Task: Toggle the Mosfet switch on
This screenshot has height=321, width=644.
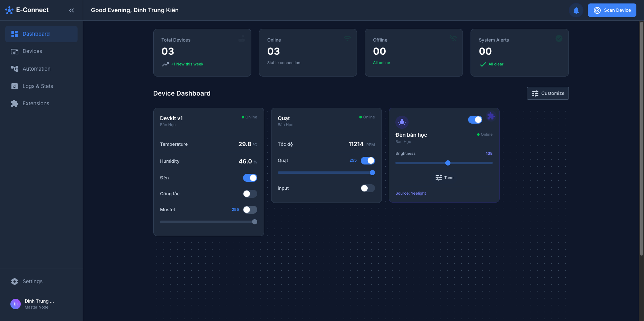Action: pyautogui.click(x=250, y=210)
